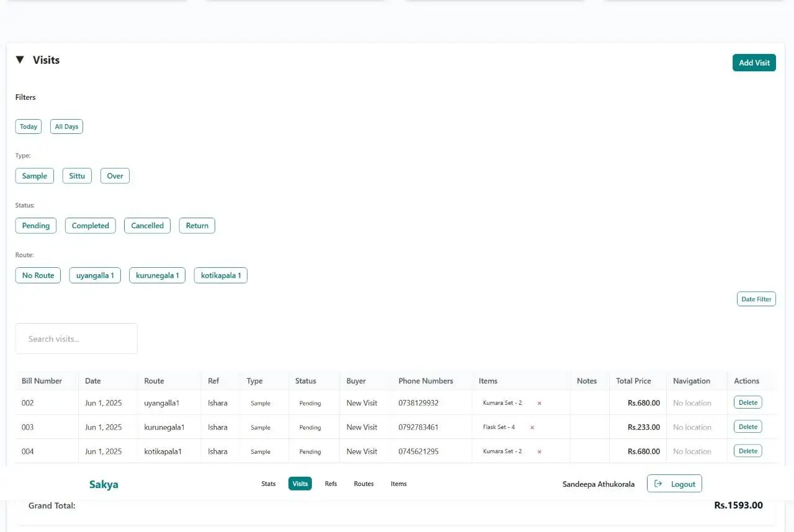
Task: Delete visit with bill number 002
Action: 748,402
